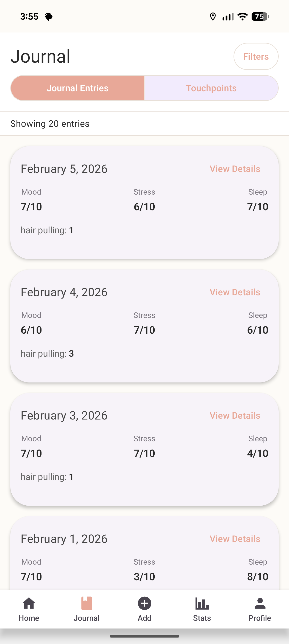
Task: Tap the Journal book icon
Action: point(86,604)
